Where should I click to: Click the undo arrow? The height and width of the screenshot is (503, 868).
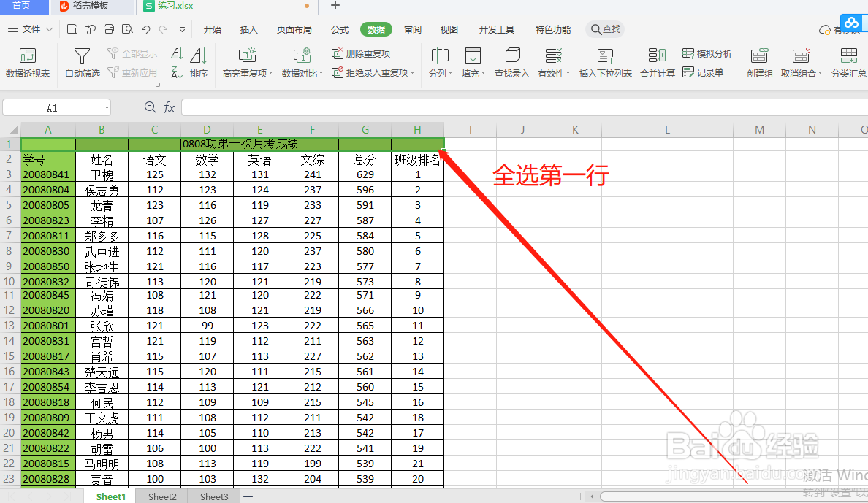[145, 29]
